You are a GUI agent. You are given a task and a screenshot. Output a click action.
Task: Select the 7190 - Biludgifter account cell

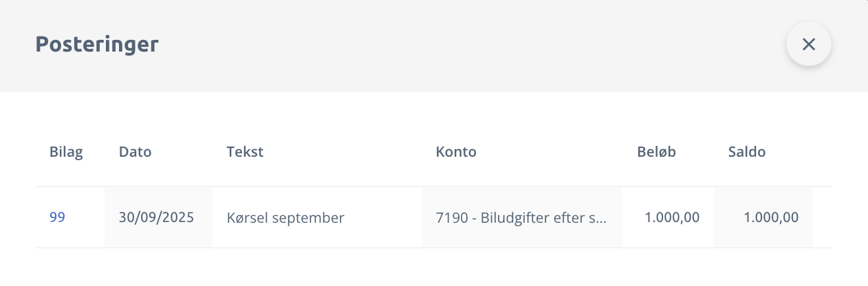521,218
